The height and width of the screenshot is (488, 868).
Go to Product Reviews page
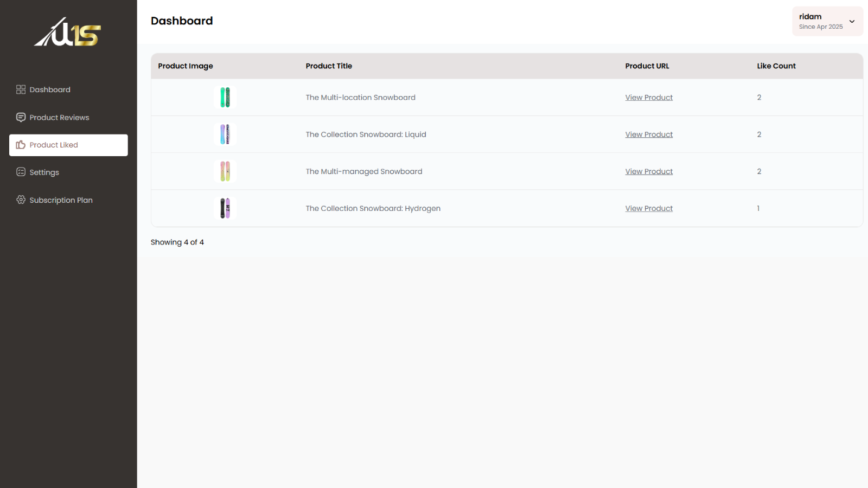point(59,117)
